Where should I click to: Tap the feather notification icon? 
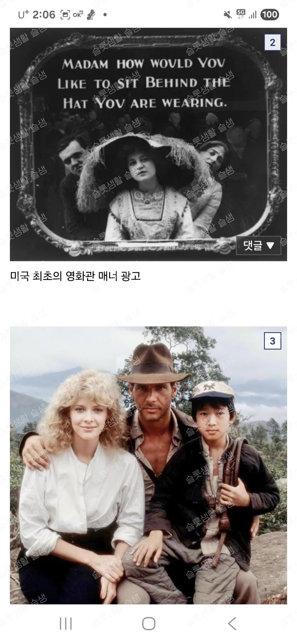point(91,15)
